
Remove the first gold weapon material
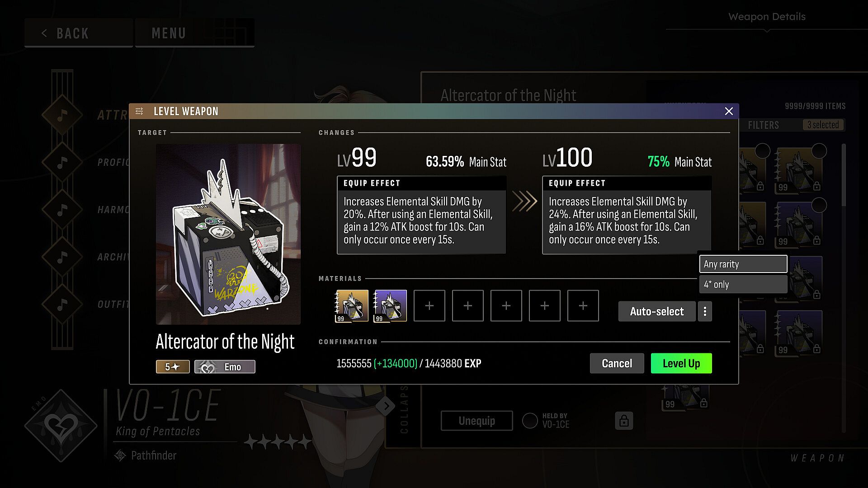point(352,306)
